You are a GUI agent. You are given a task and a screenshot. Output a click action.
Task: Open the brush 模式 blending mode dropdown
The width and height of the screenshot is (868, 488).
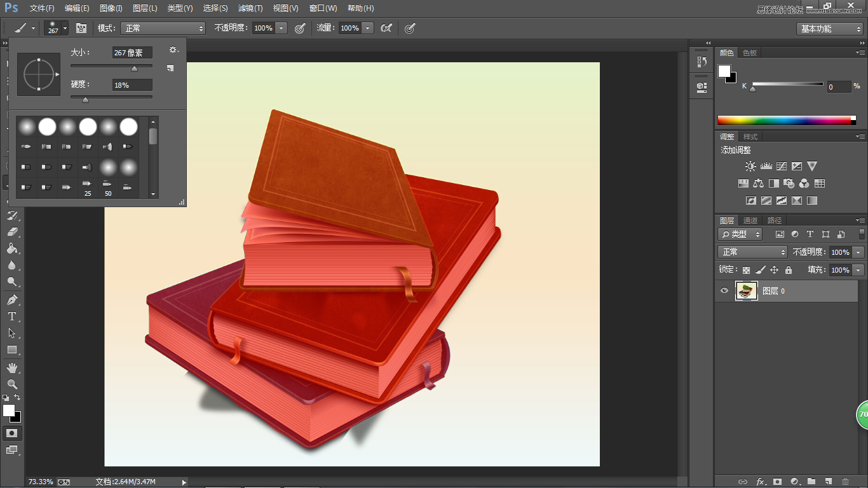tap(164, 28)
